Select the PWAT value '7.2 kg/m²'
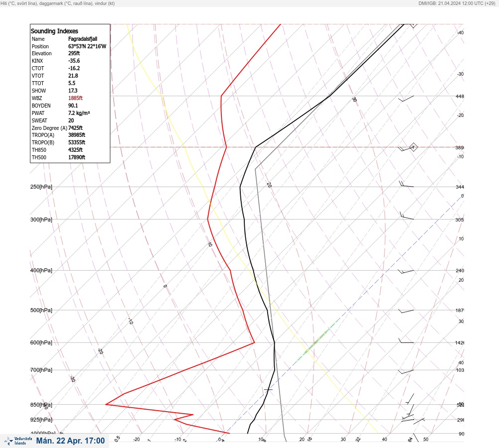Screen dimensions: 499x448 pyautogui.click(x=79, y=113)
